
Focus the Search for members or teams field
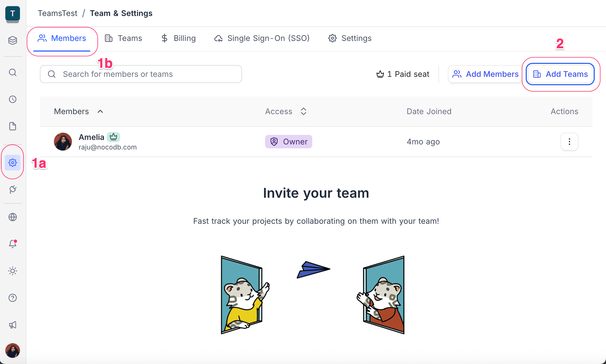click(141, 74)
